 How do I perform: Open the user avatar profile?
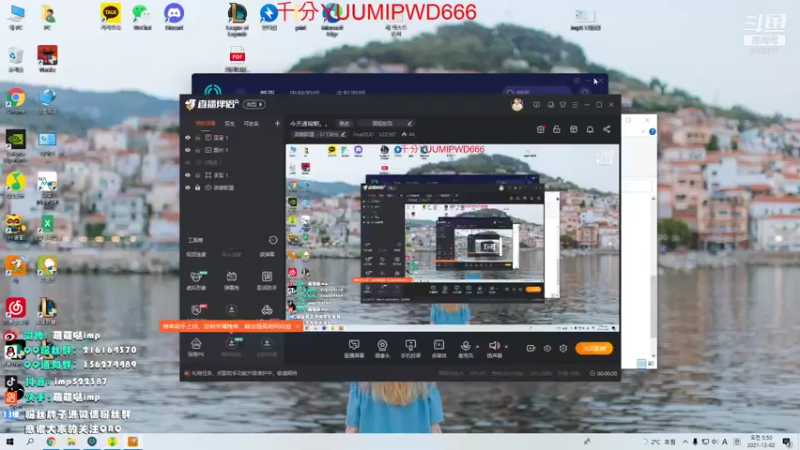[517, 105]
